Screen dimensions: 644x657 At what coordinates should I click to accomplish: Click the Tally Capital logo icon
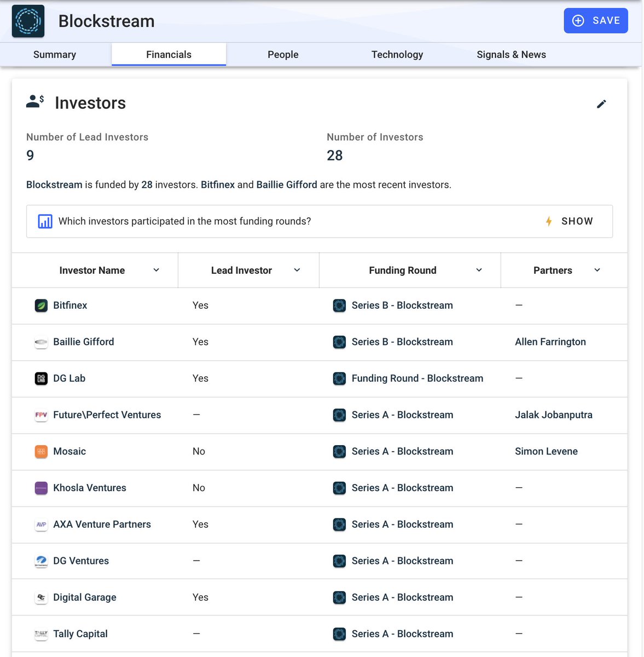pyautogui.click(x=41, y=634)
